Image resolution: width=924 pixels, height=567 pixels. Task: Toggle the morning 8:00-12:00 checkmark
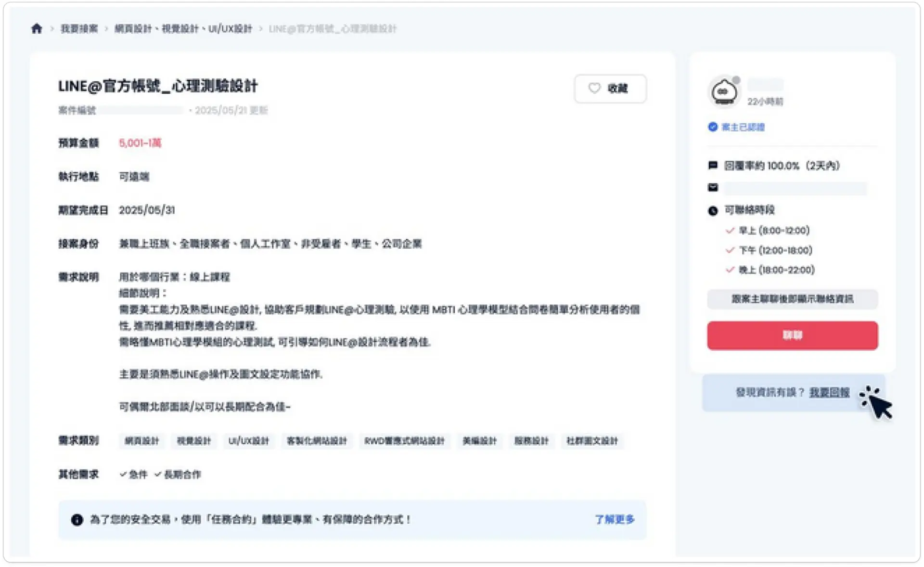(730, 231)
